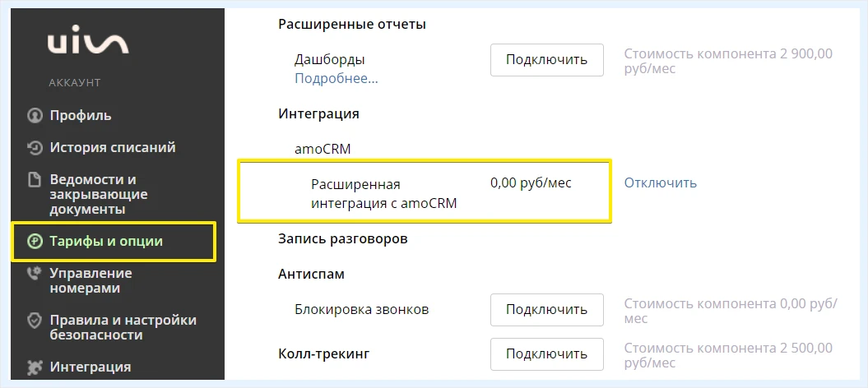
Task: Connect the Колл-трекинг option
Action: [x=546, y=353]
